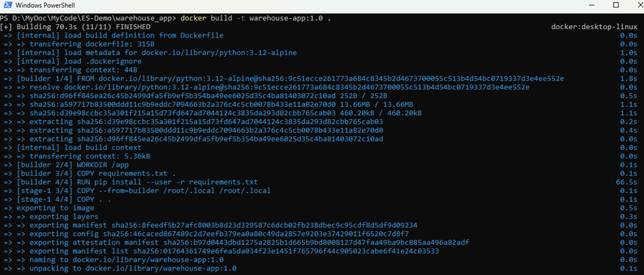
Task: Maximize the Windows PowerShell window
Action: [x=616, y=5]
